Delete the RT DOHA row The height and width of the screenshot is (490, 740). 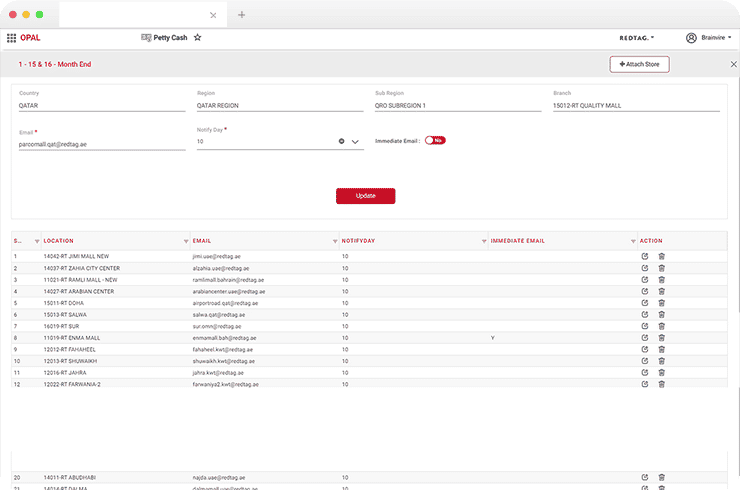(661, 303)
